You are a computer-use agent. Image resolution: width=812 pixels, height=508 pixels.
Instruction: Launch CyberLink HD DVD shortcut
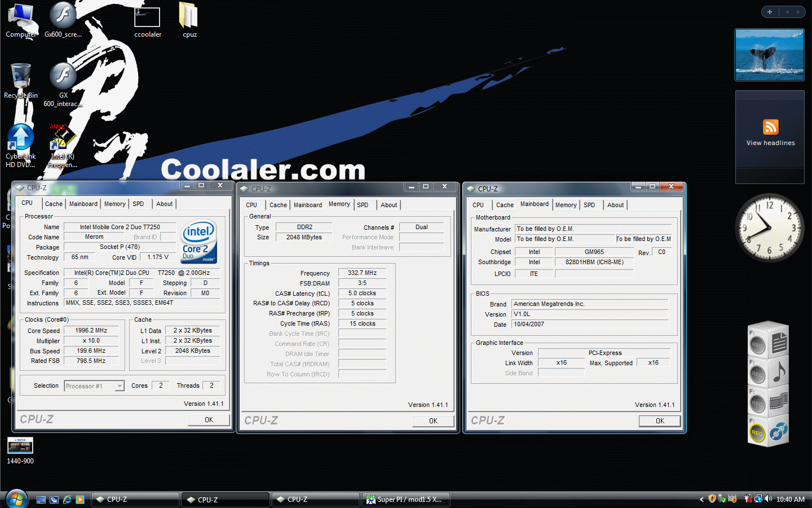pos(21,146)
